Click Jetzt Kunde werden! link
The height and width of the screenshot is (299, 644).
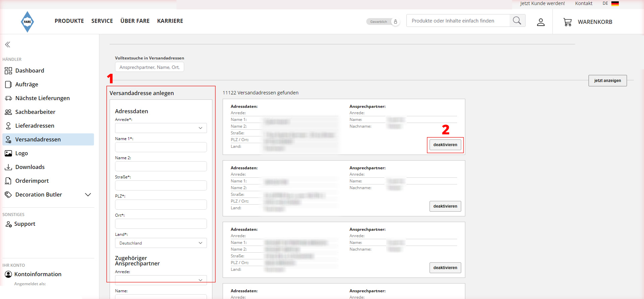coord(542,3)
